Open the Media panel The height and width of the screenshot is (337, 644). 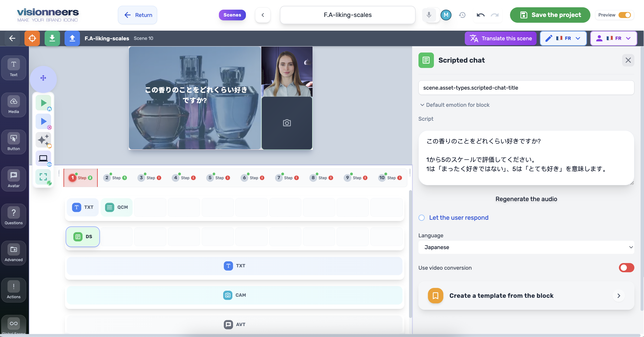[14, 105]
